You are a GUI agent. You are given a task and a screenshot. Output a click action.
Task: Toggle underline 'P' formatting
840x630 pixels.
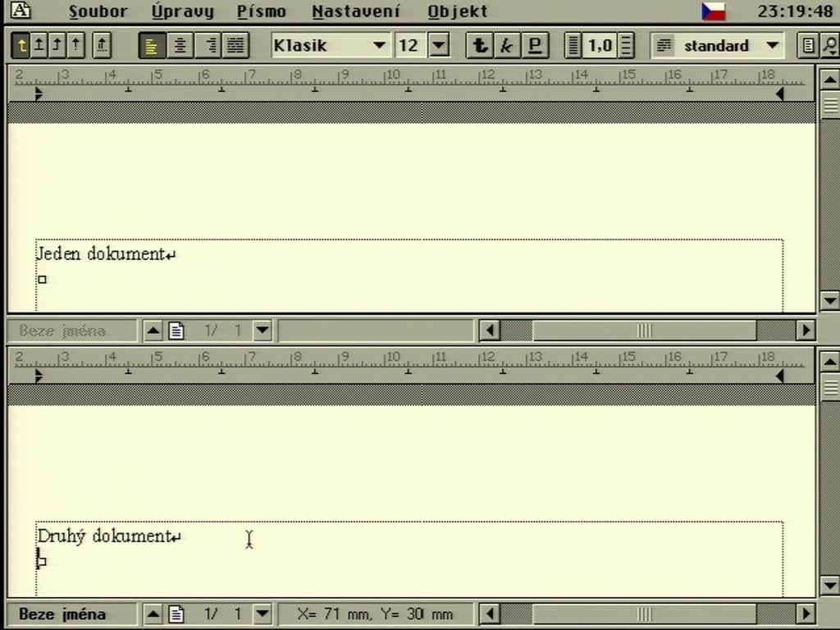(535, 46)
